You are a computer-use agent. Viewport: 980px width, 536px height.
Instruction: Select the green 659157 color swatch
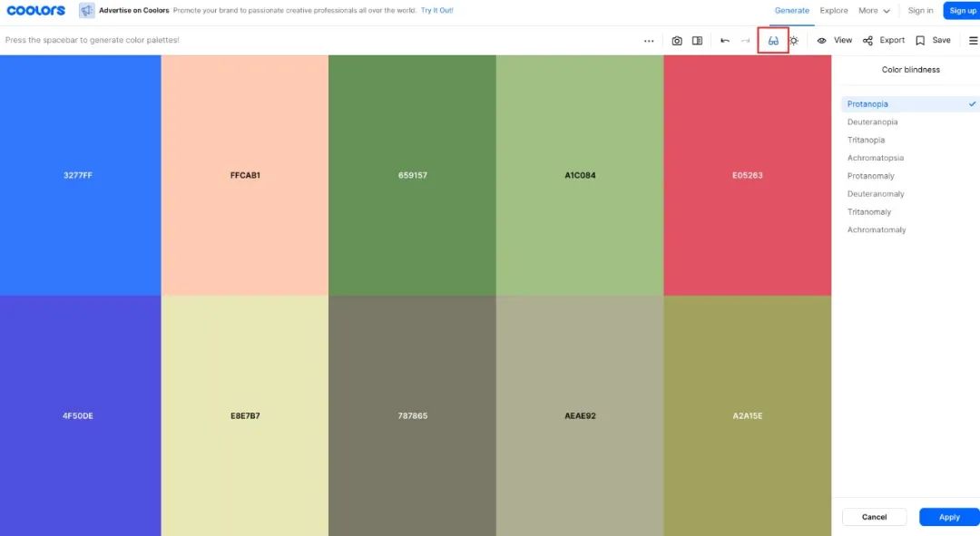click(413, 175)
